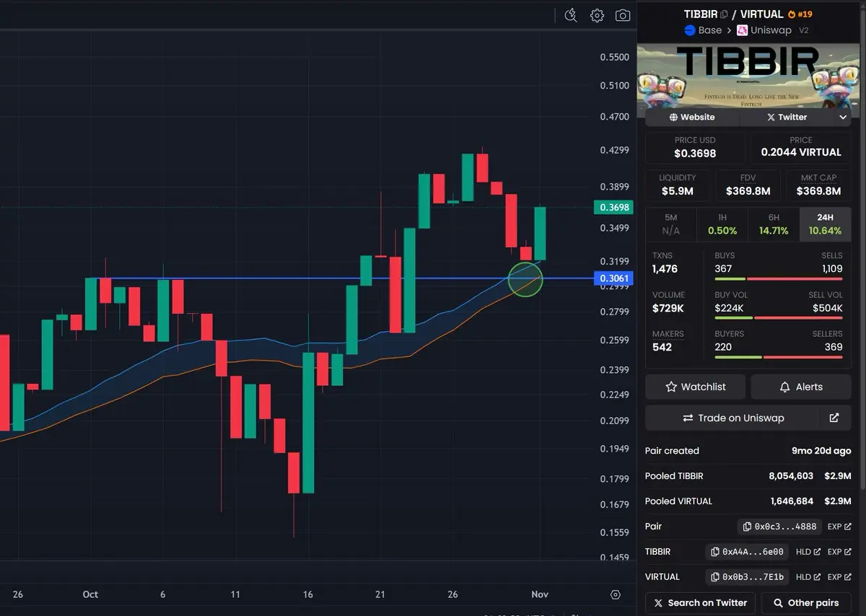The image size is (866, 616).
Task: Click the Base chain name
Action: tap(710, 30)
